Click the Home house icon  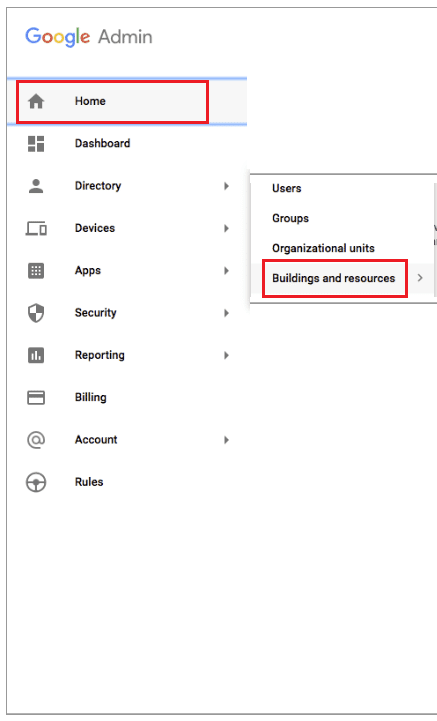click(36, 101)
